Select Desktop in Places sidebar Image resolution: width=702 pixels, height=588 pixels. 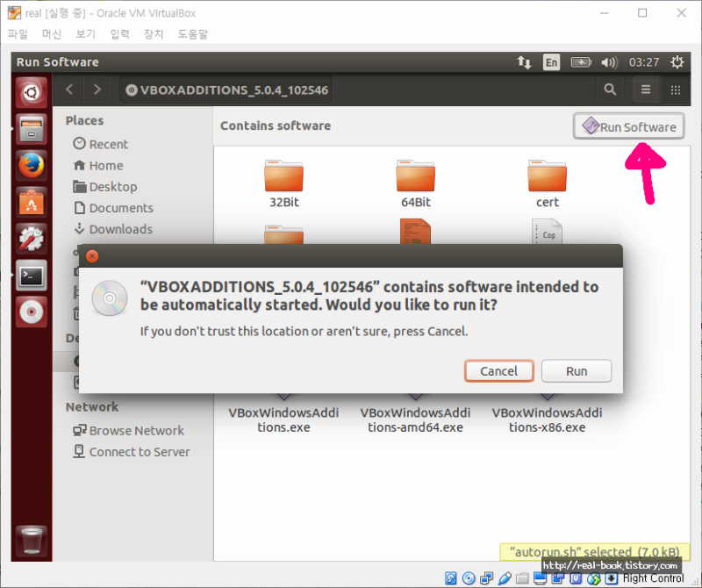pyautogui.click(x=104, y=186)
